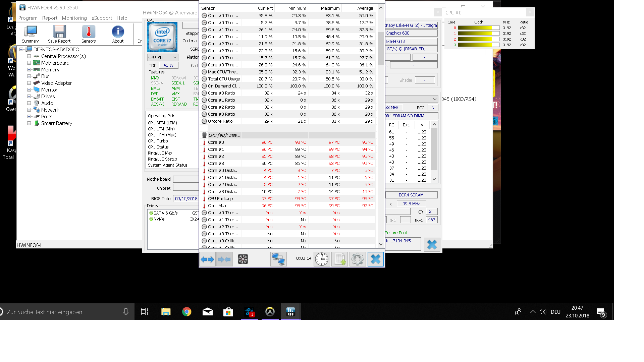Image resolution: width=644 pixels, height=362 pixels.
Task: Select the Monitor tree item
Action: (x=49, y=90)
